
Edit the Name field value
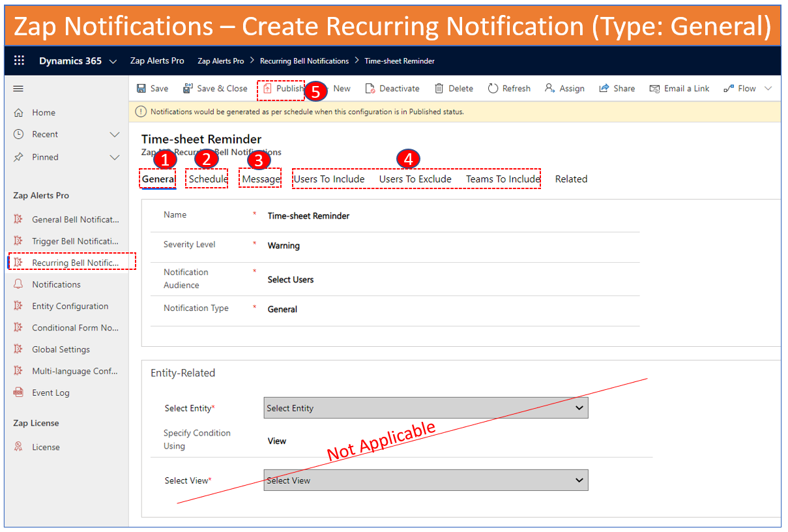(308, 216)
